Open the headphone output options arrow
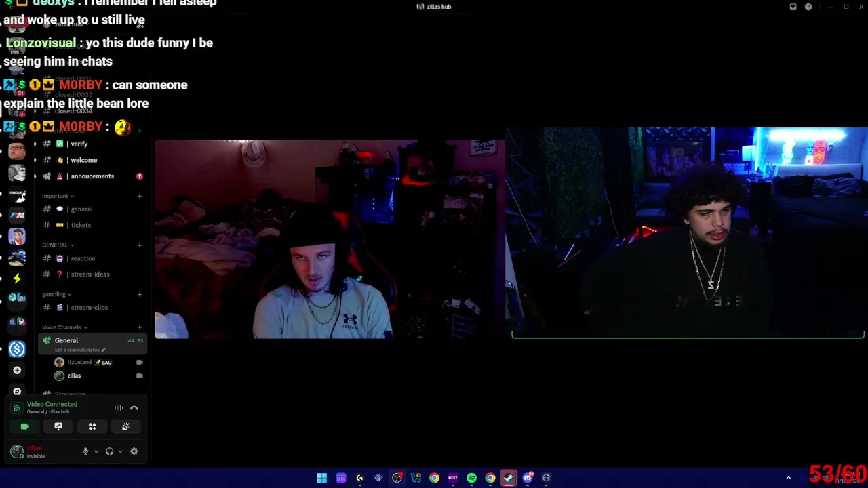The height and width of the screenshot is (488, 868). (120, 451)
